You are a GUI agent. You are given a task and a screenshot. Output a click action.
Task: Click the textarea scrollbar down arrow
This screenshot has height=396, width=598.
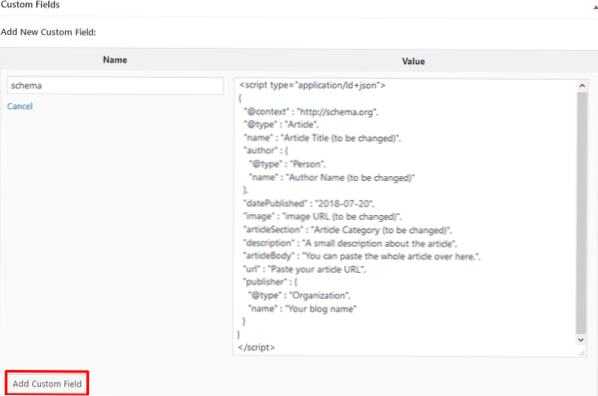(x=581, y=340)
